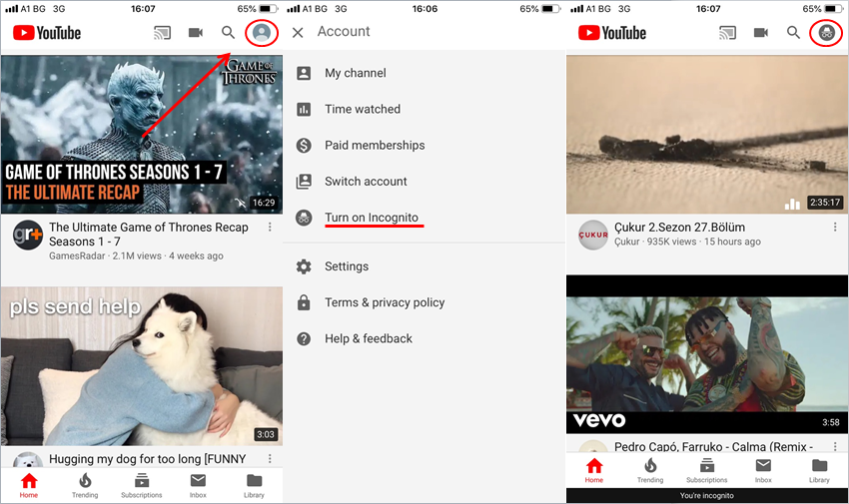Open the Library tab in the right incognito screen
This screenshot has width=849, height=504.
819,470
